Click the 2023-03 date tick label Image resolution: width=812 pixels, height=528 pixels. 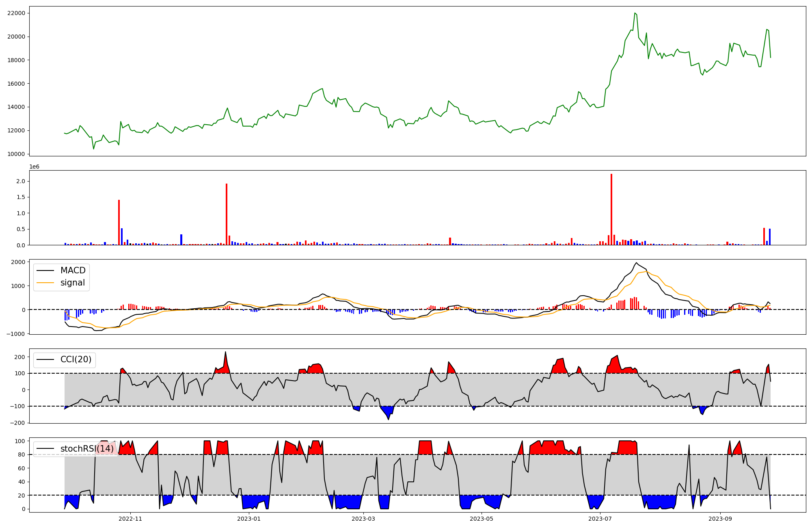pyautogui.click(x=363, y=519)
